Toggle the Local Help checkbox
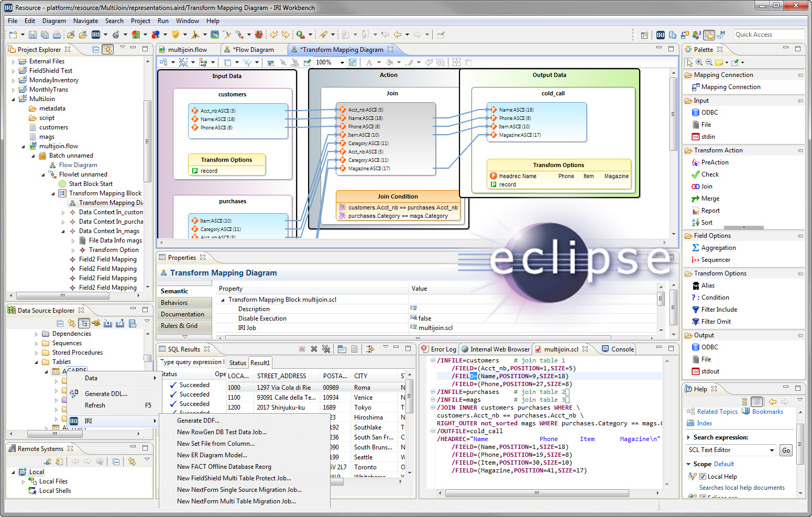 click(x=703, y=477)
